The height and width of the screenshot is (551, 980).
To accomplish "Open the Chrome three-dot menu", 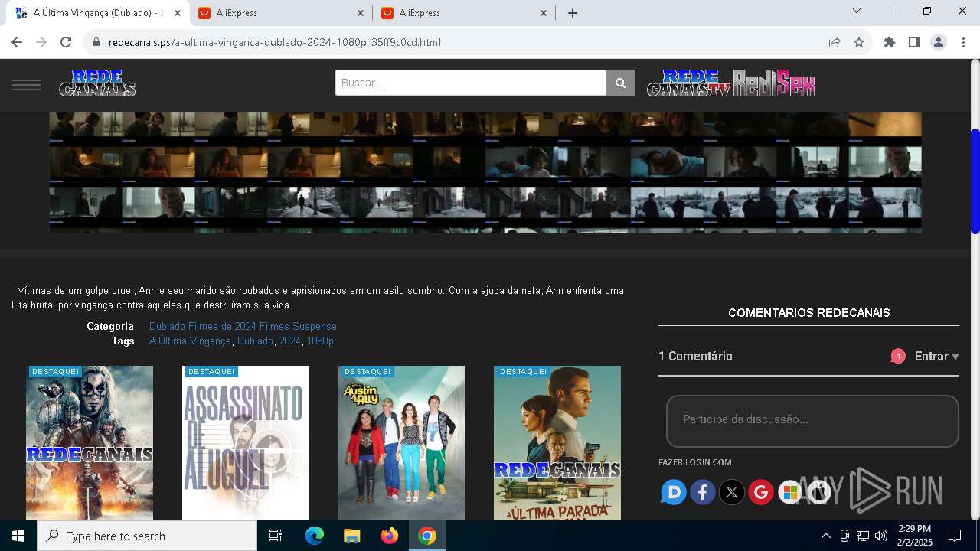I will (963, 42).
